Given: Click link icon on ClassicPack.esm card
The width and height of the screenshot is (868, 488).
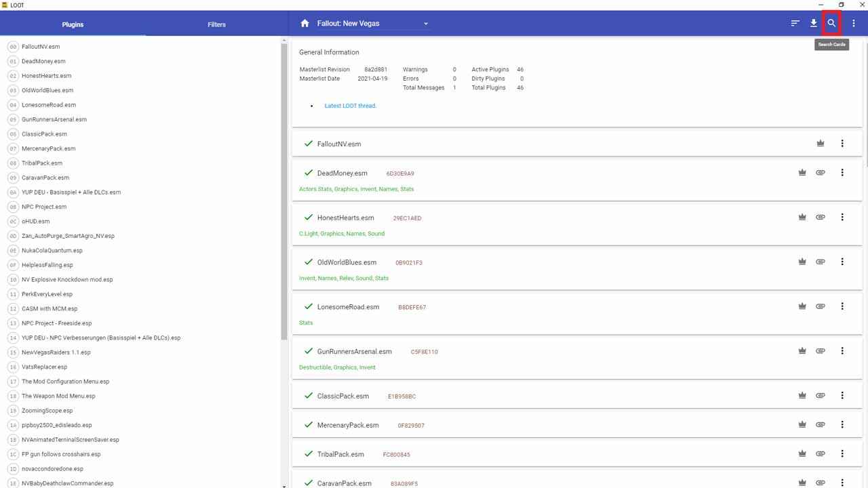Looking at the screenshot, I should click(x=821, y=396).
